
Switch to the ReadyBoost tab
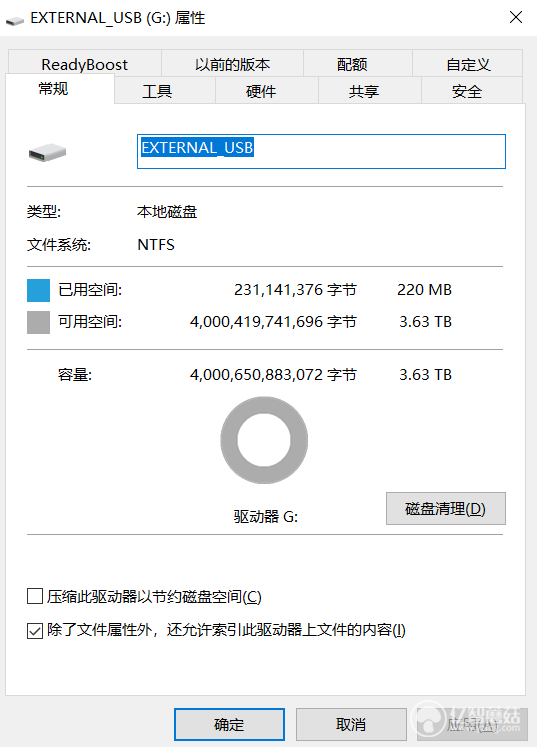(84, 64)
